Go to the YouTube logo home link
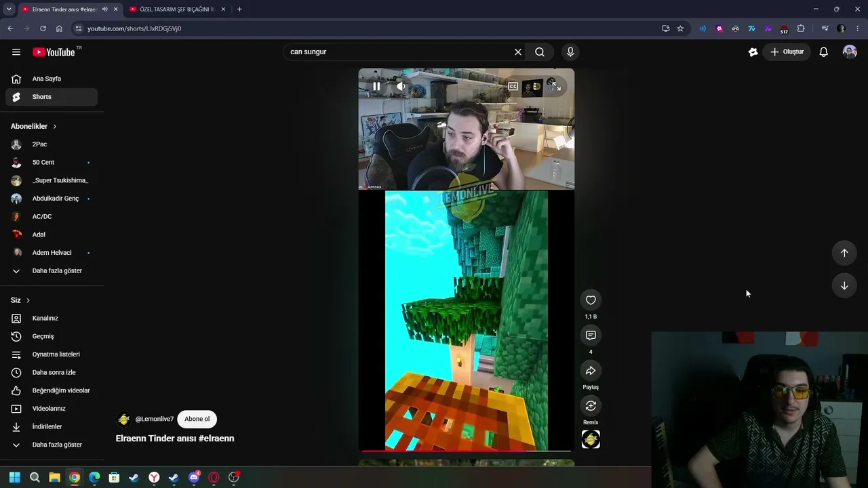 pos(54,52)
